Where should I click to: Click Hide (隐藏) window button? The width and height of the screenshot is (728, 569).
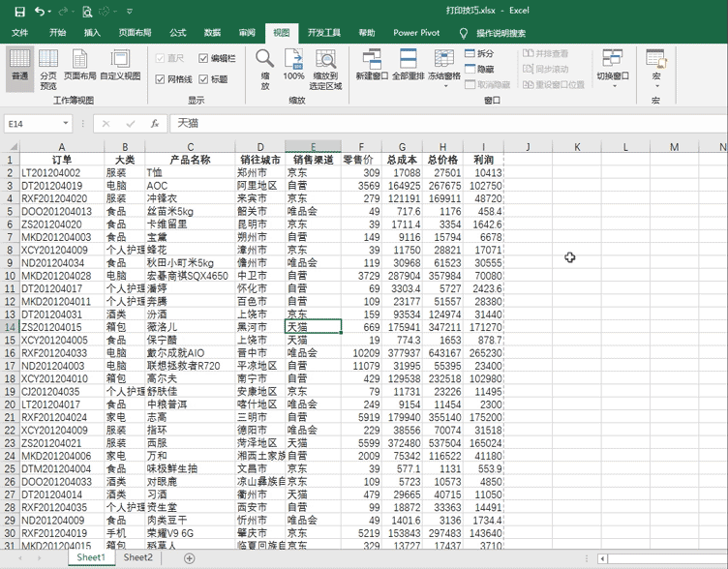tap(479, 69)
